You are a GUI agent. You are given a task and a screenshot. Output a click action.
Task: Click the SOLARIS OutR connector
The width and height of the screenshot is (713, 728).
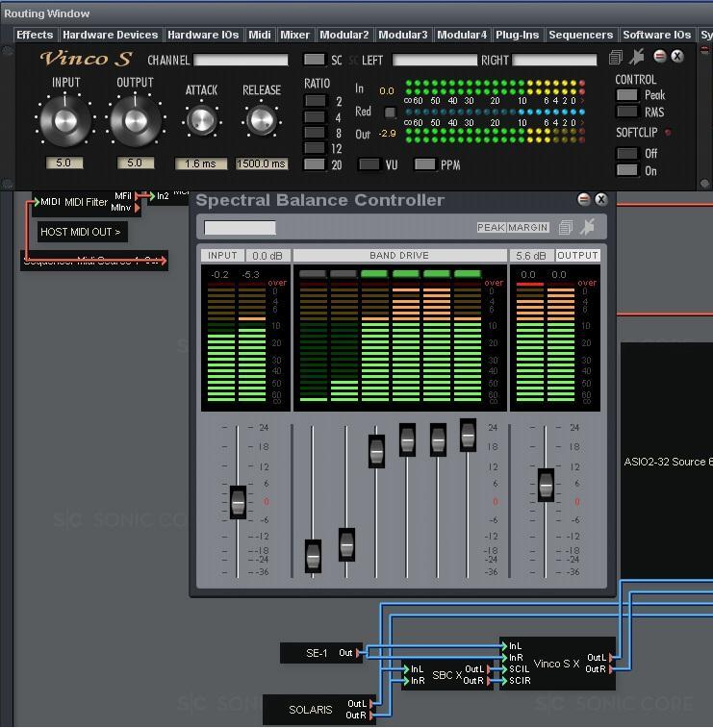[372, 715]
